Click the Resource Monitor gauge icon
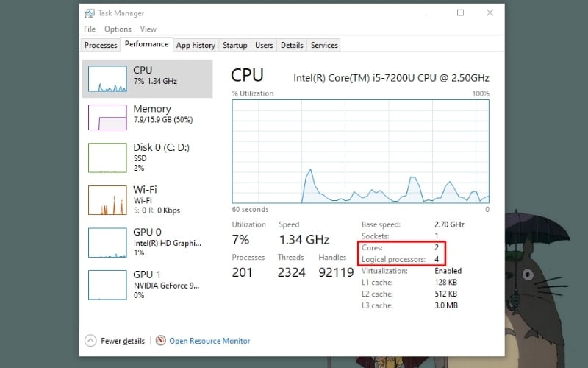The image size is (588, 368). (160, 341)
